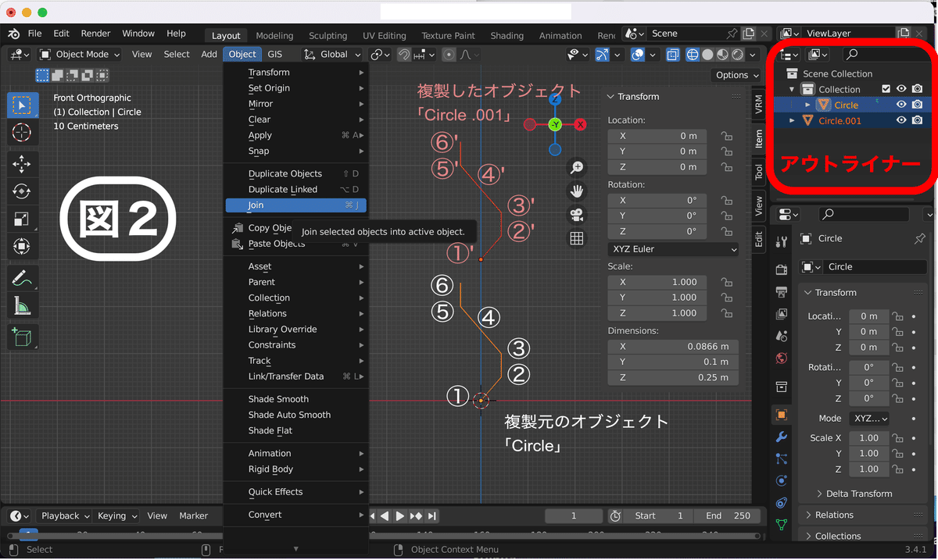
Task: Select the Measure tool
Action: coord(22,306)
